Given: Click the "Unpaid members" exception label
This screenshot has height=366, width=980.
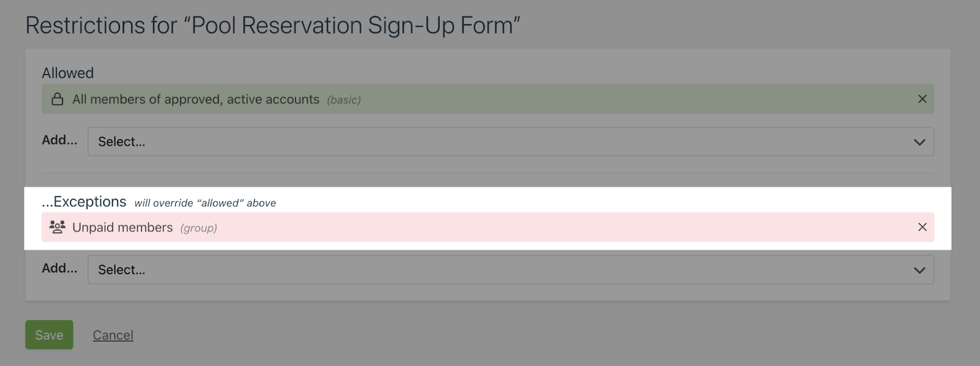Looking at the screenshot, I should (x=123, y=228).
